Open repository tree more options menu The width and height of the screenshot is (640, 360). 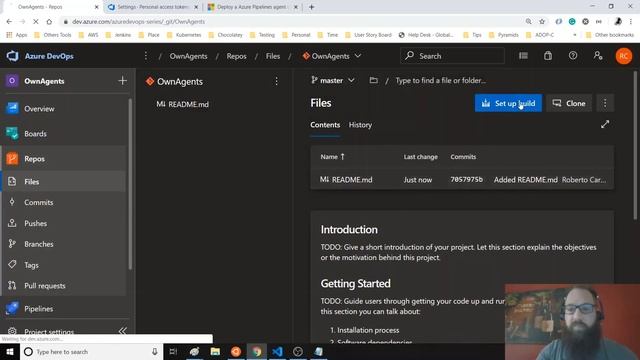point(276,82)
